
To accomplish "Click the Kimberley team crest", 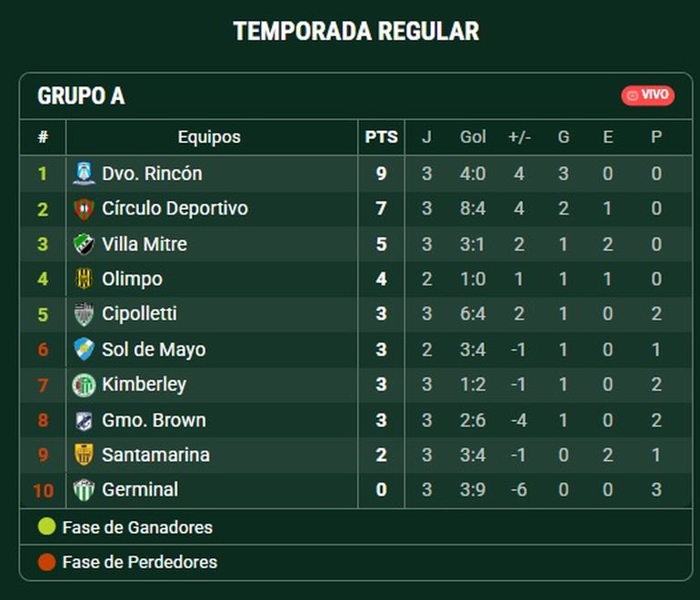I will [84, 385].
